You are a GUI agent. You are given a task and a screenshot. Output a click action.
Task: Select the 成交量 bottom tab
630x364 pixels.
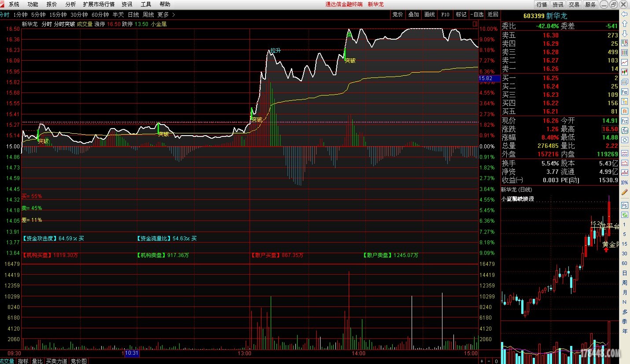click(7, 361)
